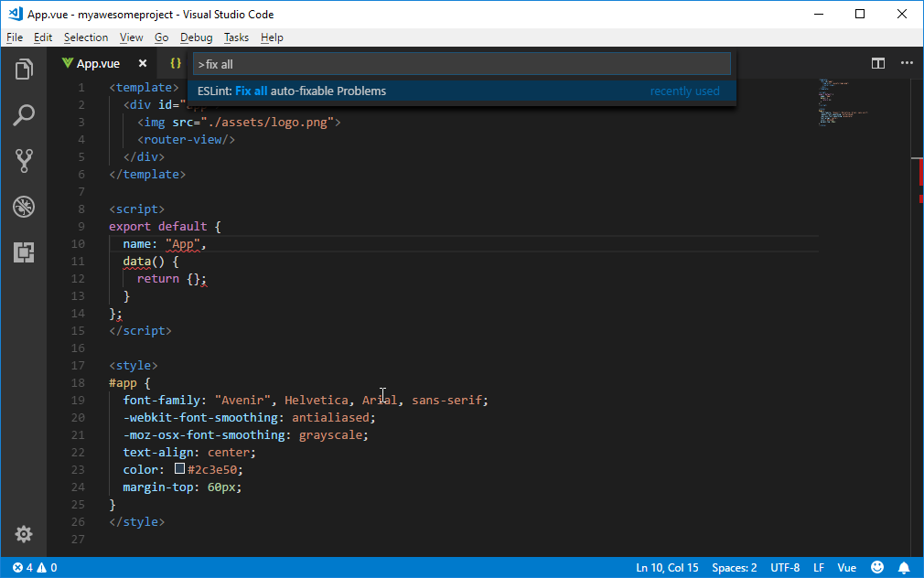Open the editor More Actions ellipsis
924x578 pixels.
tap(907, 63)
